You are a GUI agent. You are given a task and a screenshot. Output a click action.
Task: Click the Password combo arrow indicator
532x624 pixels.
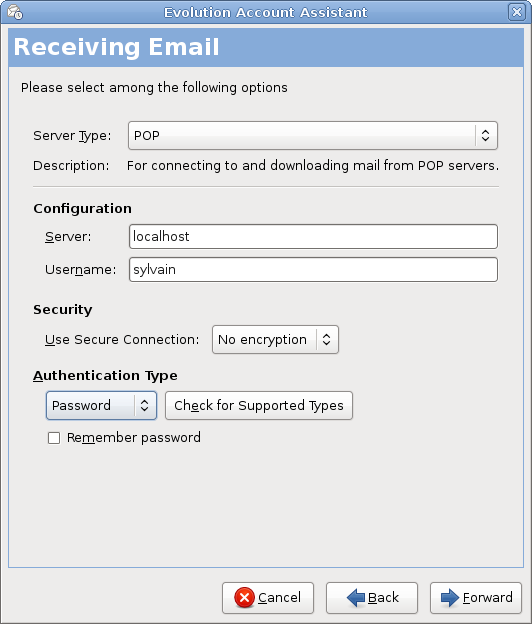point(144,406)
